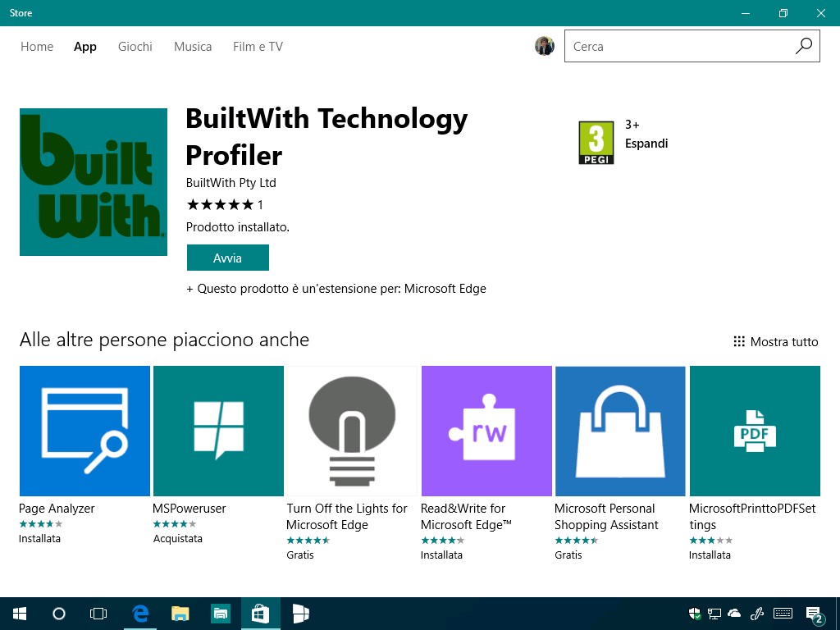840x630 pixels.
Task: Click Mostra tutto link
Action: [x=776, y=342]
